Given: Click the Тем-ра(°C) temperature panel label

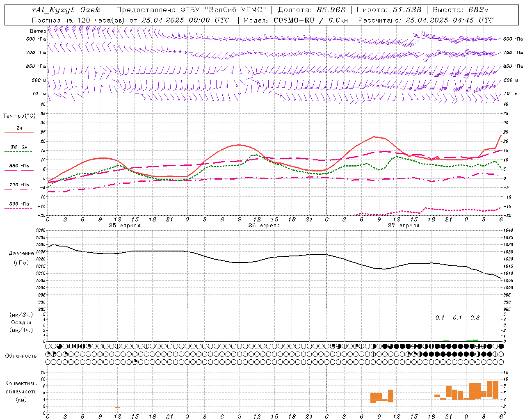Looking at the screenshot, I should 19,116.
